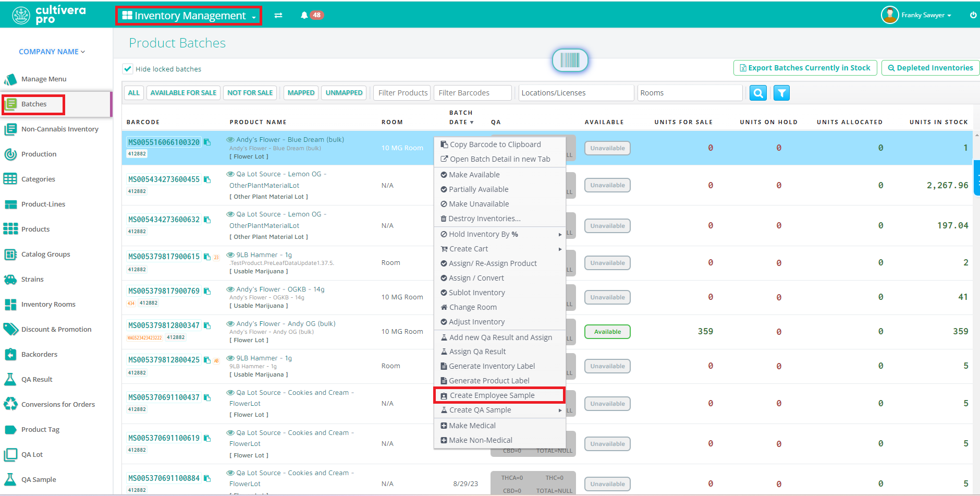Click the MAPPED filter button
980x496 pixels.
click(x=301, y=93)
